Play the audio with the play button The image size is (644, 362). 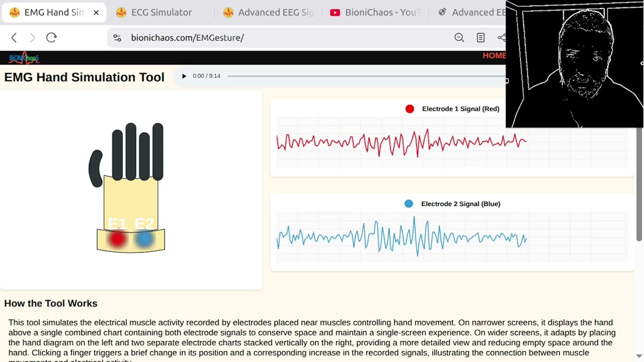click(184, 76)
